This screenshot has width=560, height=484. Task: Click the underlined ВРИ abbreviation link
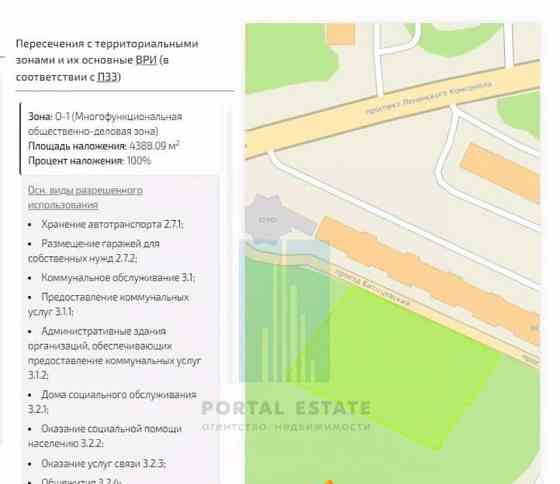pyautogui.click(x=146, y=60)
